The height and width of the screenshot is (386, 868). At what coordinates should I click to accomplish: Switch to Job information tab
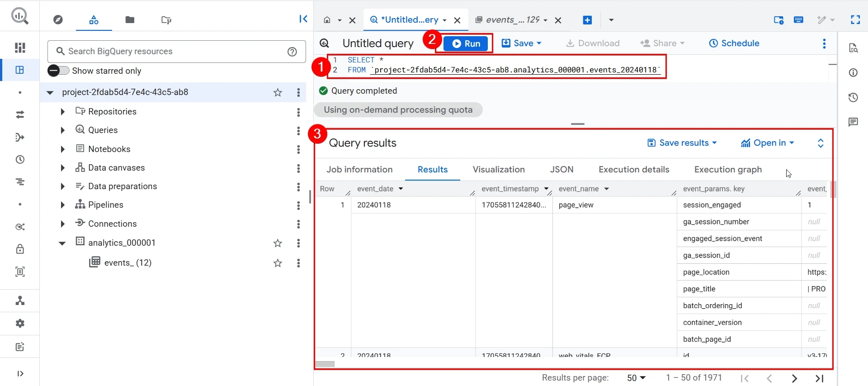pos(359,170)
